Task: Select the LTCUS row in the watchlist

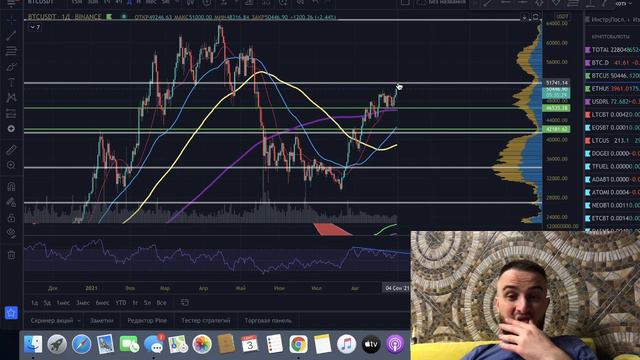Action: point(612,140)
